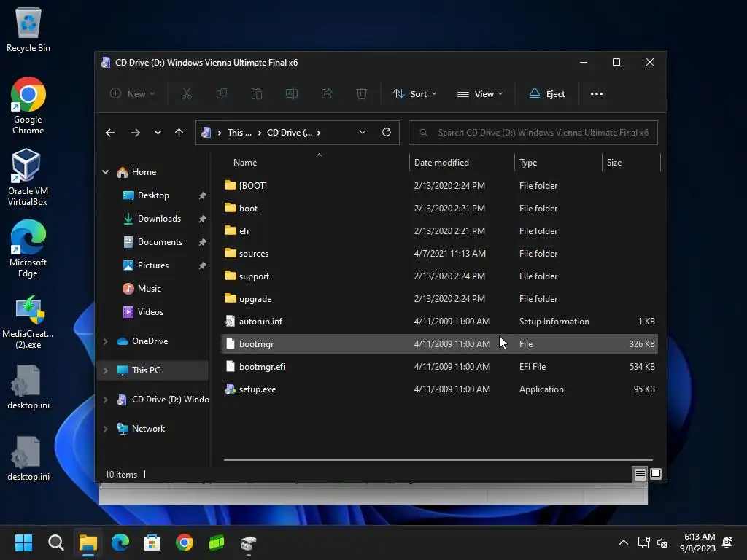747x560 pixels.
Task: Go back to previous folder
Action: (110, 133)
